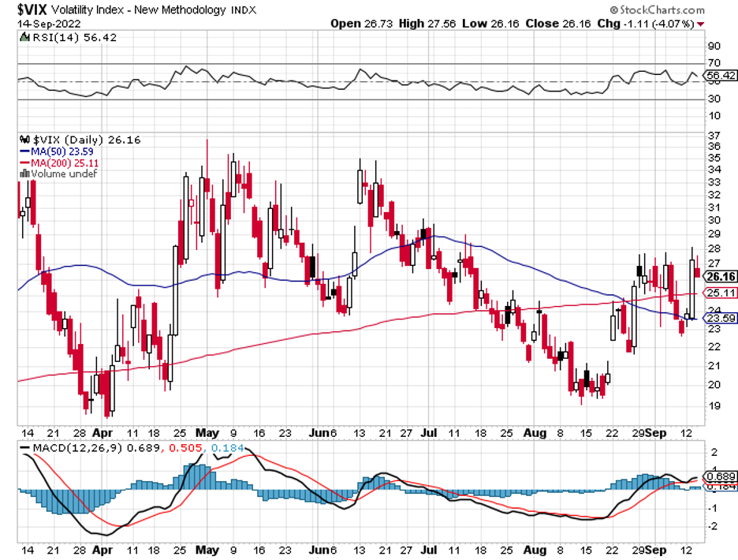Image resolution: width=738 pixels, height=560 pixels.
Task: Click the 56.42 RSI value tag
Action: coord(721,76)
